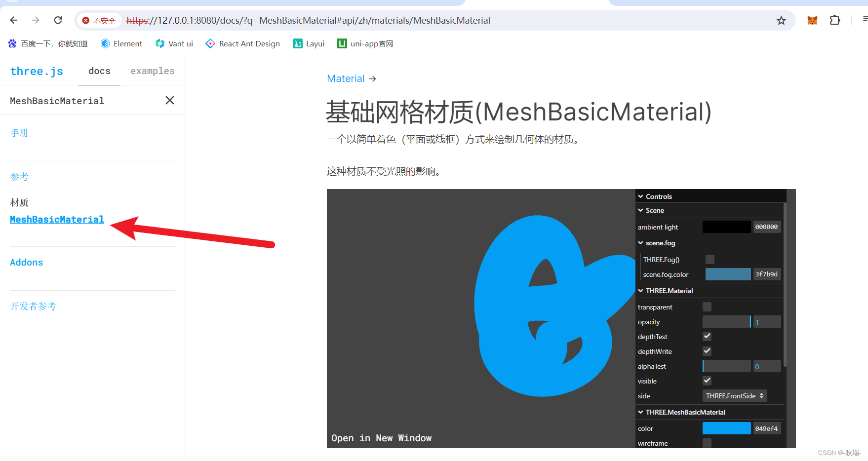Open the MeshBasicMaterial sidebar link
Viewport: 868px width, 461px height.
tap(57, 219)
